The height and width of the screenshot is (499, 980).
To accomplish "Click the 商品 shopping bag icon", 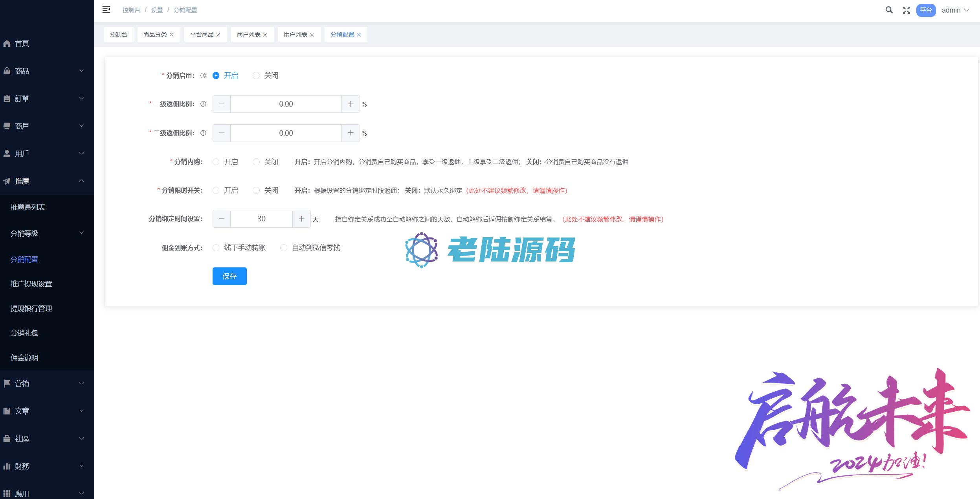I will pos(7,71).
